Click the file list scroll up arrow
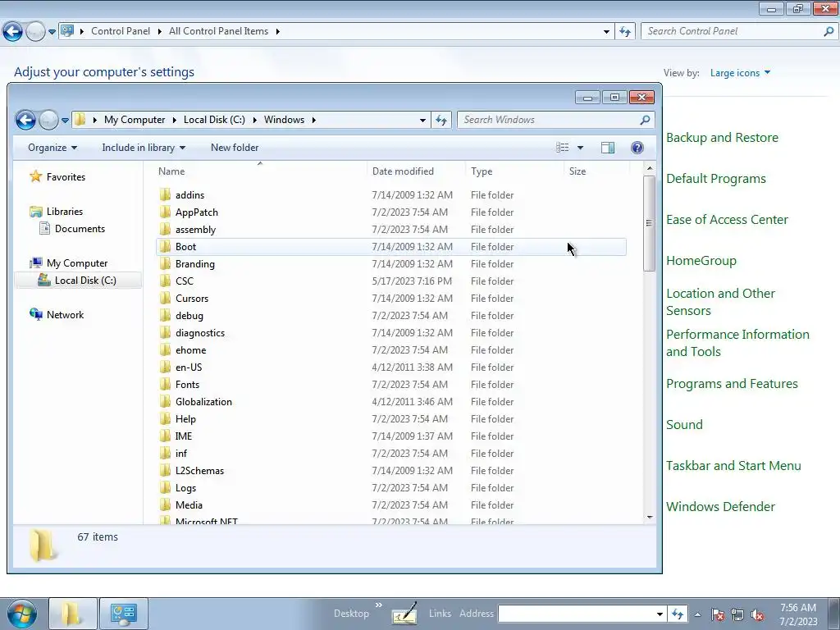Screen dimensions: 840x630 650,169
